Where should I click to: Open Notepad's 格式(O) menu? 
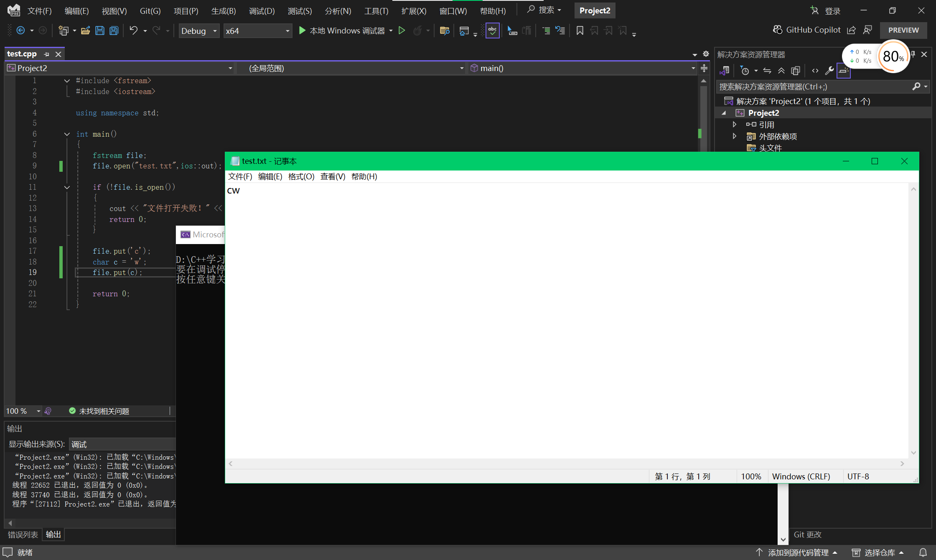[301, 176]
